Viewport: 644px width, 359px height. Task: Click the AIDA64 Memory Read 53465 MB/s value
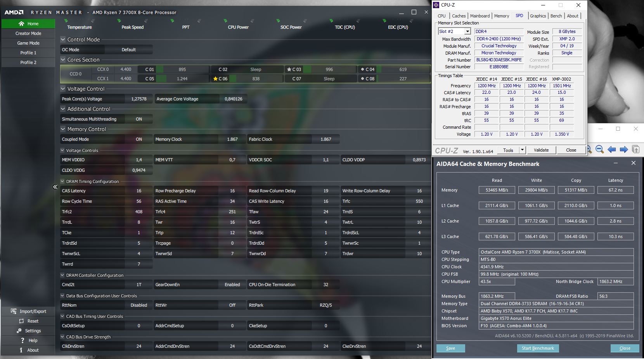pos(497,190)
